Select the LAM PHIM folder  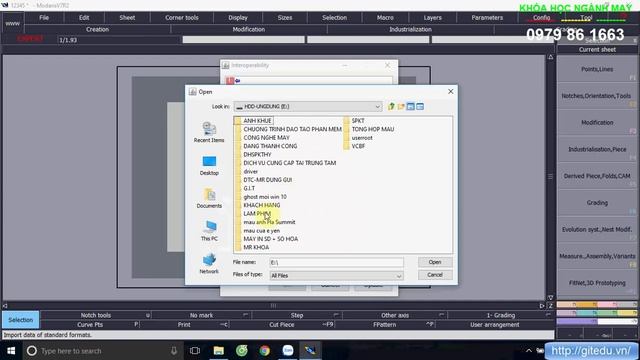click(257, 214)
